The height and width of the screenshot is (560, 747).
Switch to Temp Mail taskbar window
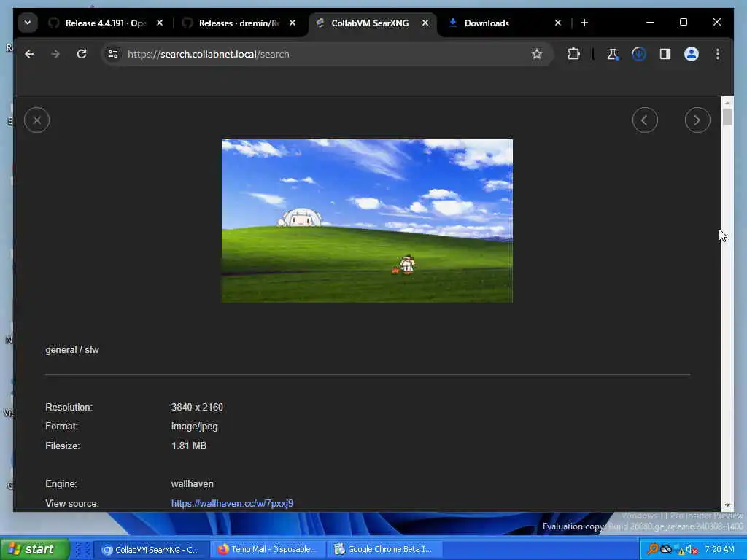pyautogui.click(x=268, y=550)
